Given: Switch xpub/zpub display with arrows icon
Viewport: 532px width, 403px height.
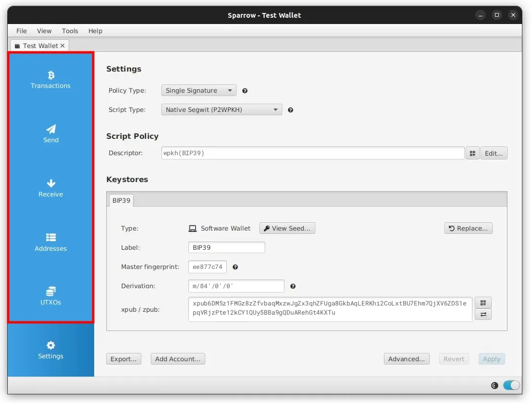Looking at the screenshot, I should click(x=483, y=315).
